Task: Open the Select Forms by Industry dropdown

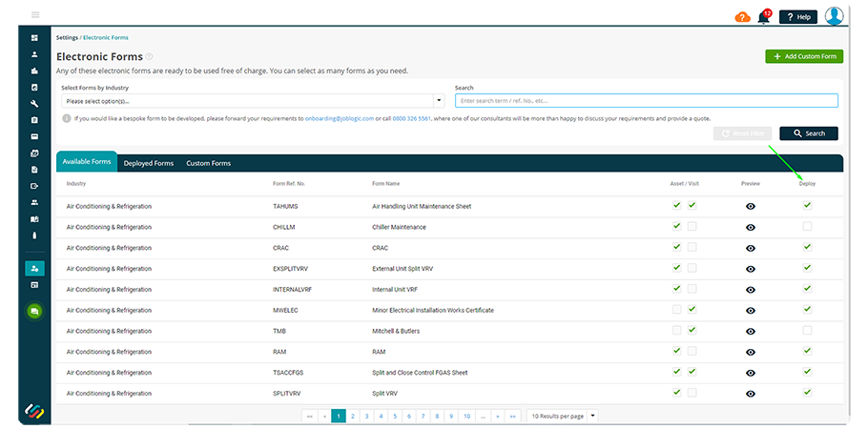Action: (253, 101)
